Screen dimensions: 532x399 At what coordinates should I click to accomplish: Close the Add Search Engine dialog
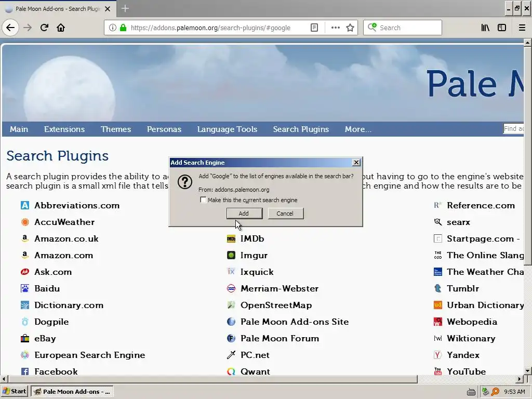356,163
